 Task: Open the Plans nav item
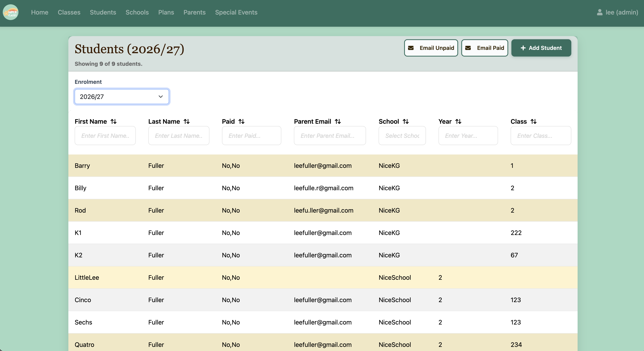[166, 12]
